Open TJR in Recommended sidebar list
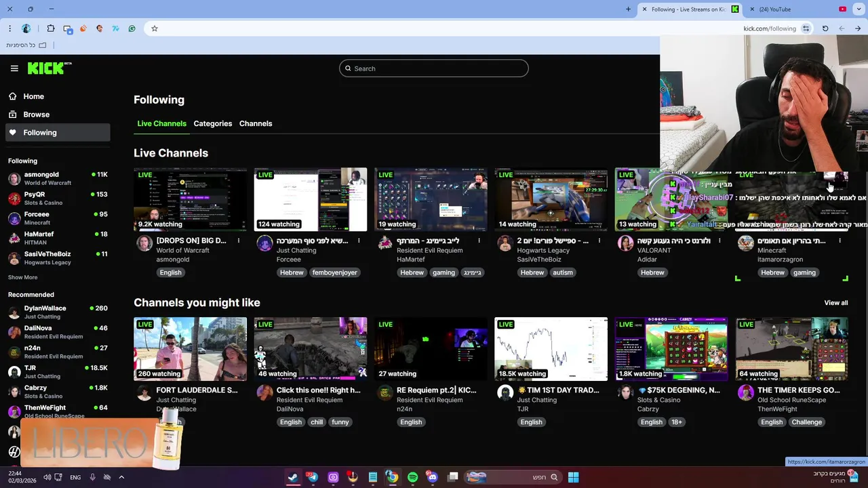The image size is (868, 488). tap(58, 371)
